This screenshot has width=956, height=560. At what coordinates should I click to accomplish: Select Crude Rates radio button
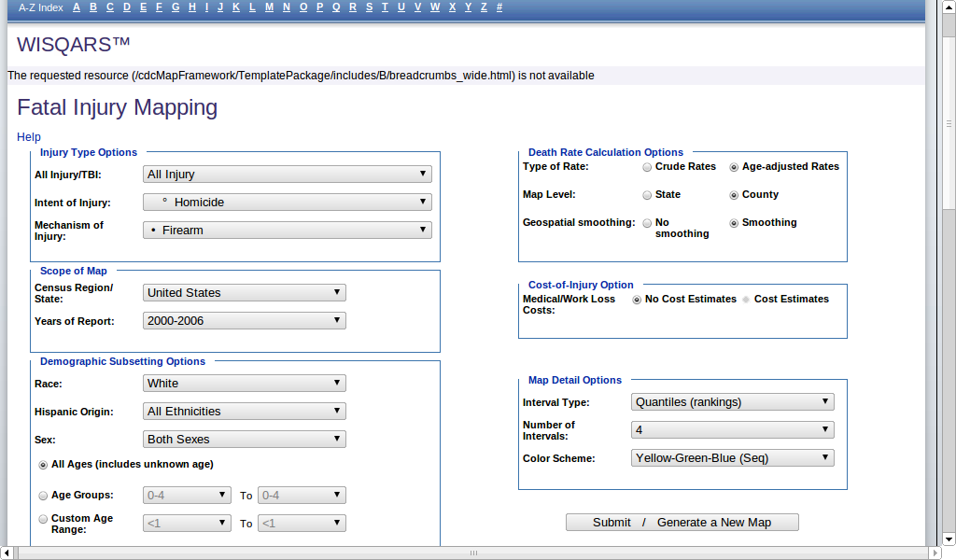click(x=647, y=167)
